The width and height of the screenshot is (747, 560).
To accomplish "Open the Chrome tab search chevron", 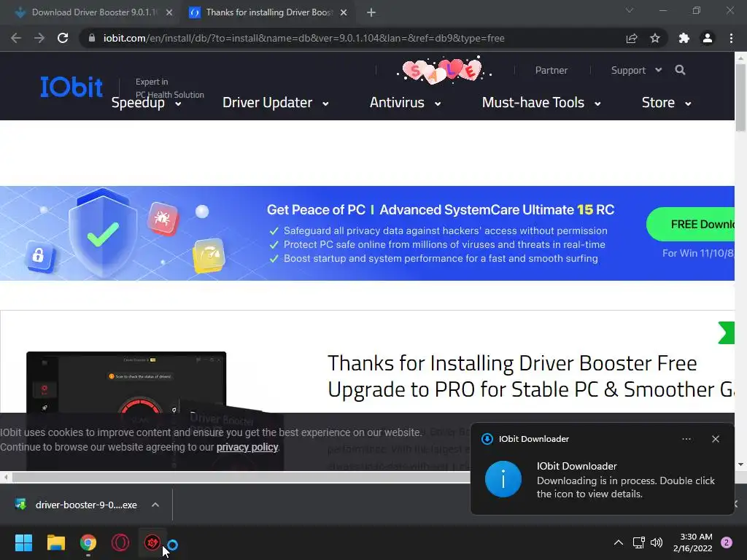I will pos(630,10).
